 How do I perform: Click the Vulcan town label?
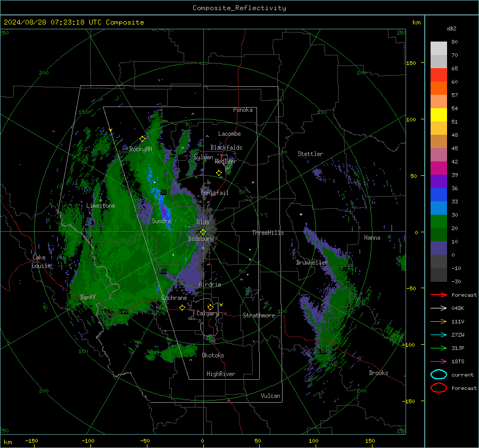click(270, 396)
